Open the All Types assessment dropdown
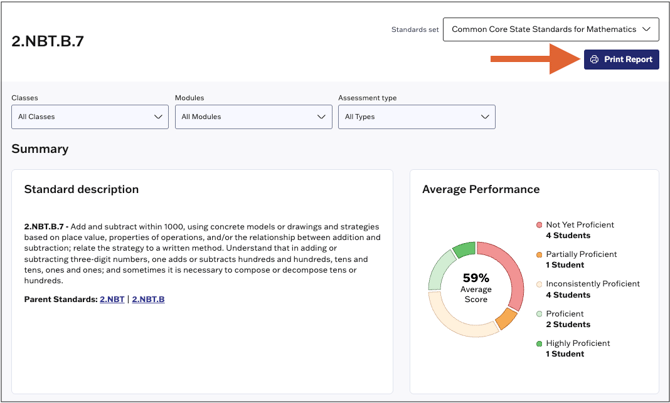The height and width of the screenshot is (403, 670). (x=417, y=117)
